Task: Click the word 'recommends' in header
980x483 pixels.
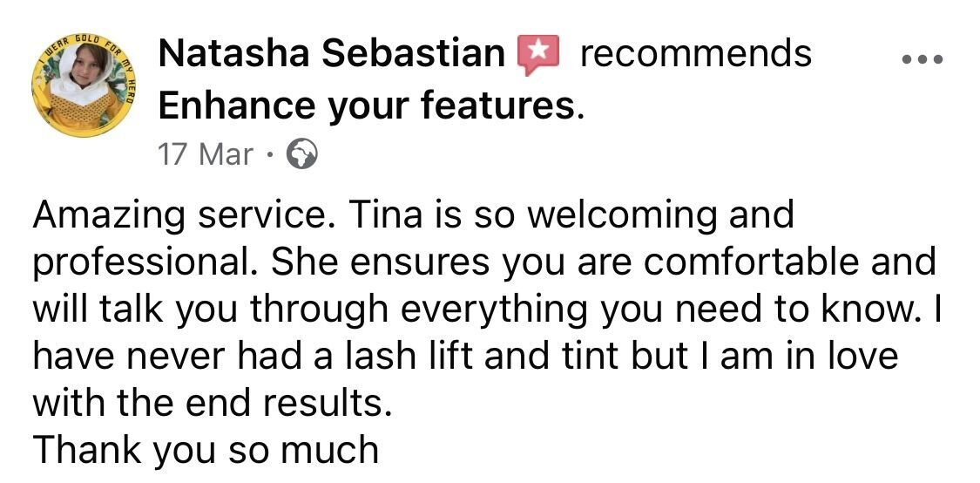Action: 695,55
